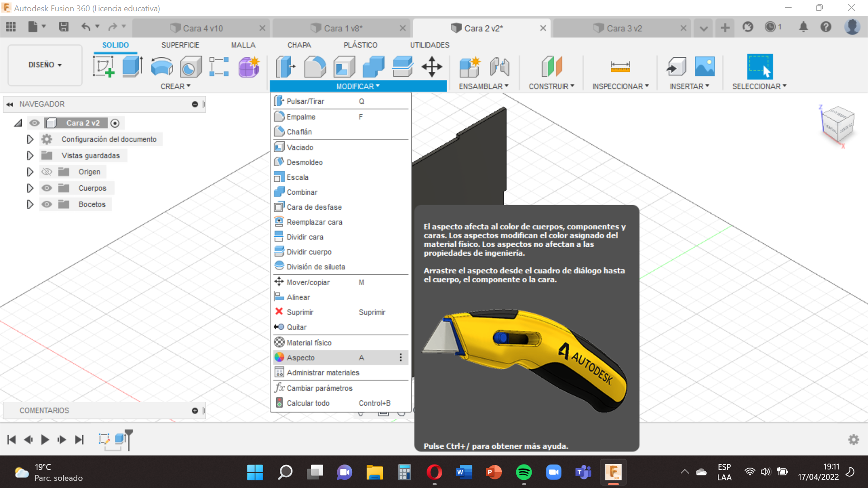Viewport: 868px width, 488px height.
Task: Go to the timeline start
Action: (x=12, y=440)
